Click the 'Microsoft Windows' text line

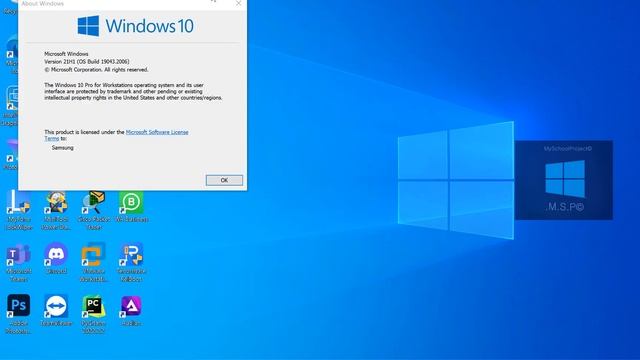66,54
